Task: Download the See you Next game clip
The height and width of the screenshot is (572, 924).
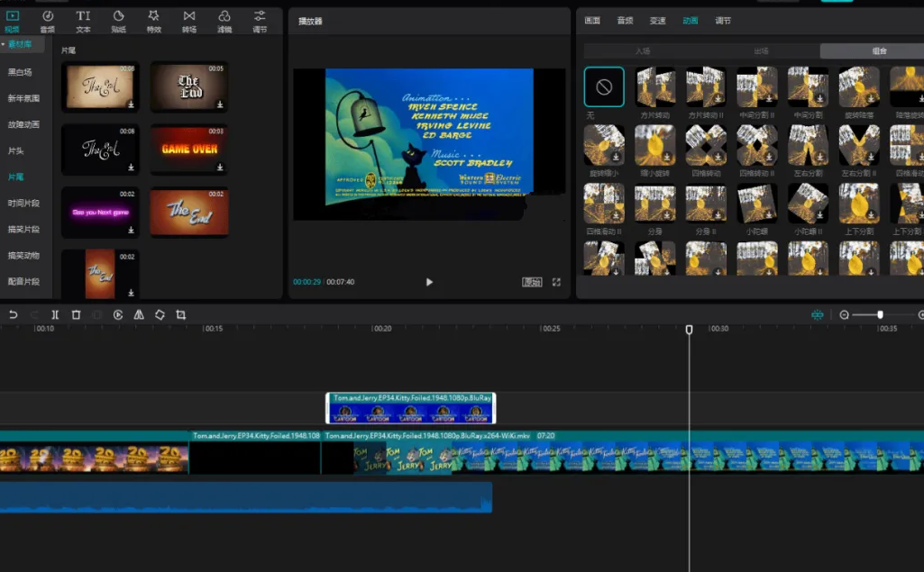Action: 131,230
